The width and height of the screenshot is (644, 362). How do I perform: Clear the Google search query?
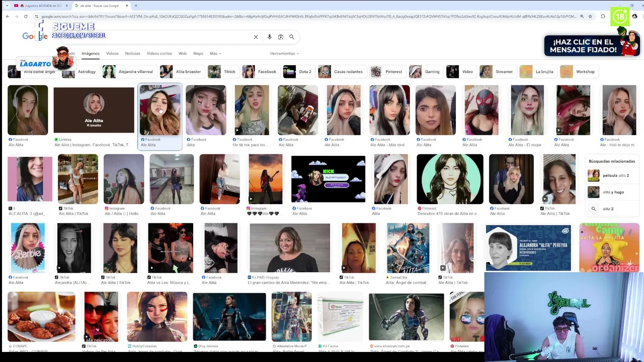(256, 37)
